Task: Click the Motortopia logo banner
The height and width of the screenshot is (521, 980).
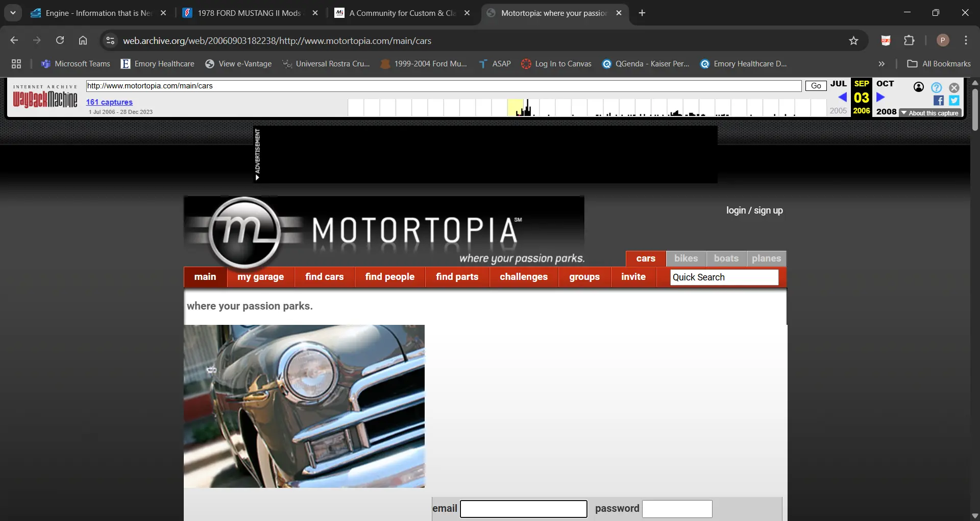Action: click(x=384, y=231)
